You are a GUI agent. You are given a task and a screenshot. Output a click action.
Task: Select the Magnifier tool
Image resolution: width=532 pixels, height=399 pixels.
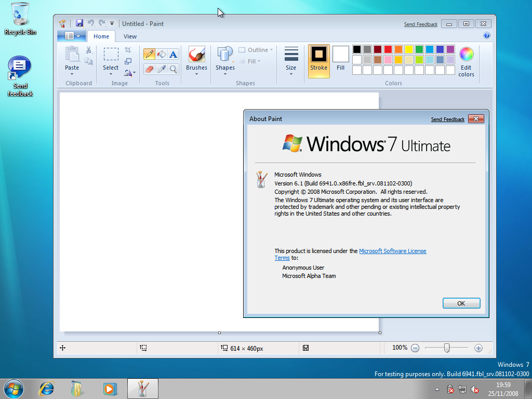(174, 69)
